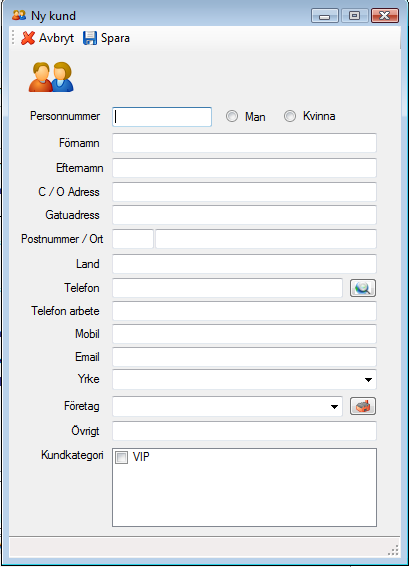Open the Yrke dropdown list
This screenshot has height=567, width=411.
[x=368, y=380]
